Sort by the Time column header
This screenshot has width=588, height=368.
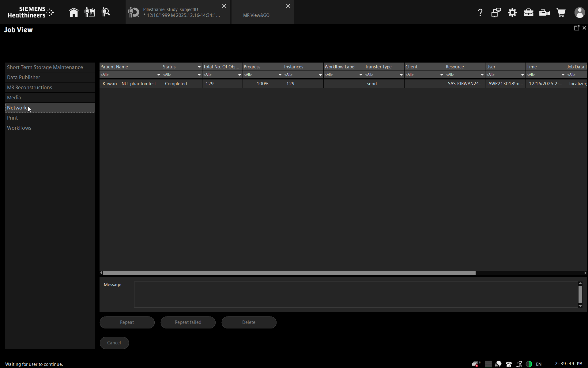546,67
